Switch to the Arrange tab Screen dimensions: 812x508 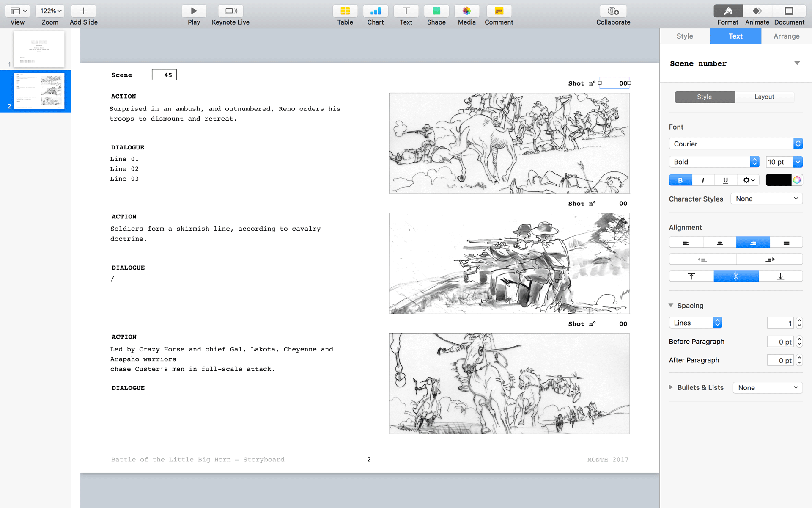pos(786,36)
